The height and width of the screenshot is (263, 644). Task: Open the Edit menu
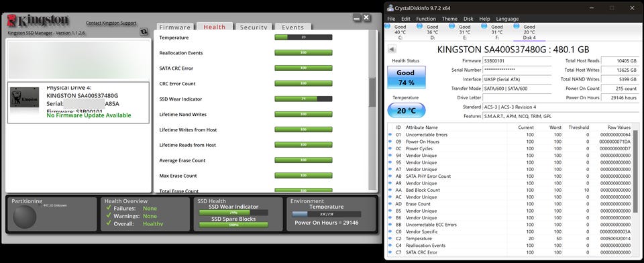406,19
